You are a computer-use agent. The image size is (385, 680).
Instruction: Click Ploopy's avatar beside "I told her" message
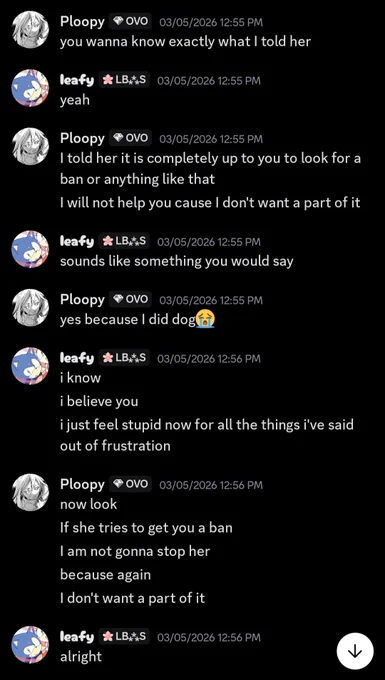pyautogui.click(x=30, y=146)
